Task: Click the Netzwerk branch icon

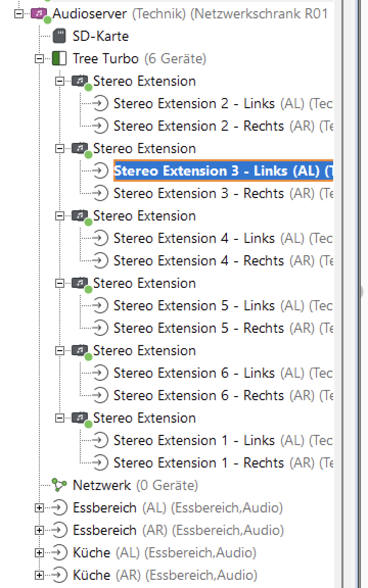Action: [x=59, y=485]
